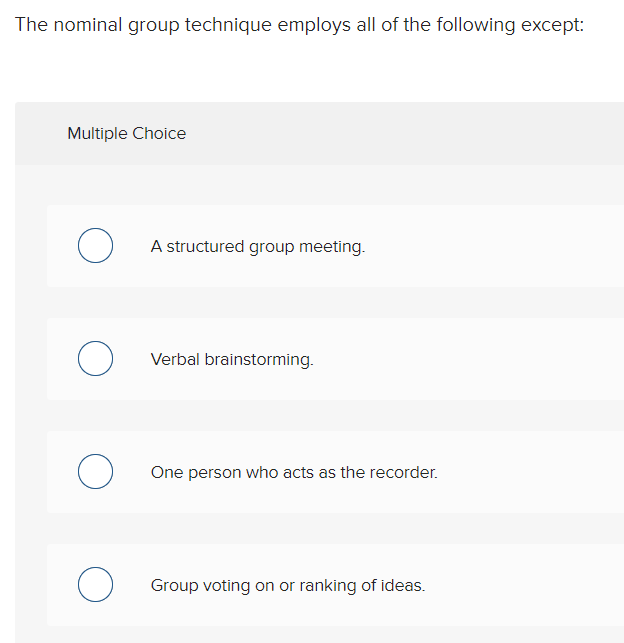Click the 'One person who acts as the recorder.' text
The image size is (624, 643).
294,472
